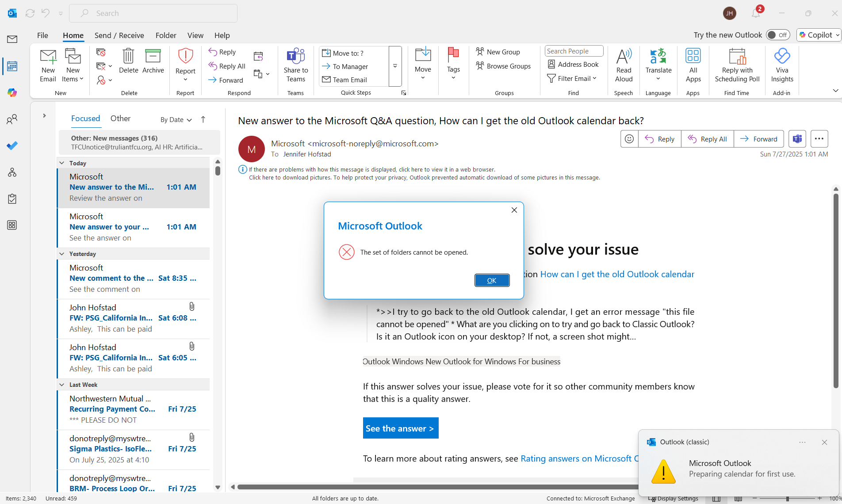Viewport: 842px width, 504px height.
Task: Click the Tags flag icon
Action: tap(453, 56)
